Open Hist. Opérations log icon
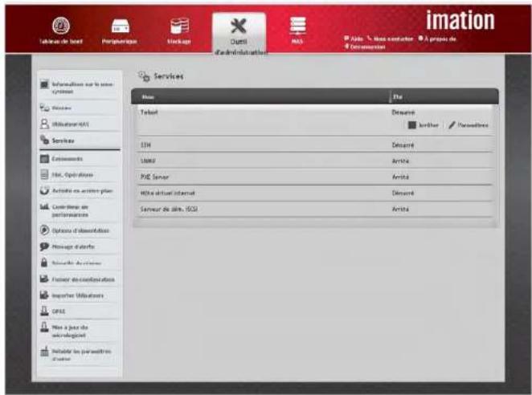Viewport: 532px width, 395px height. point(44,174)
